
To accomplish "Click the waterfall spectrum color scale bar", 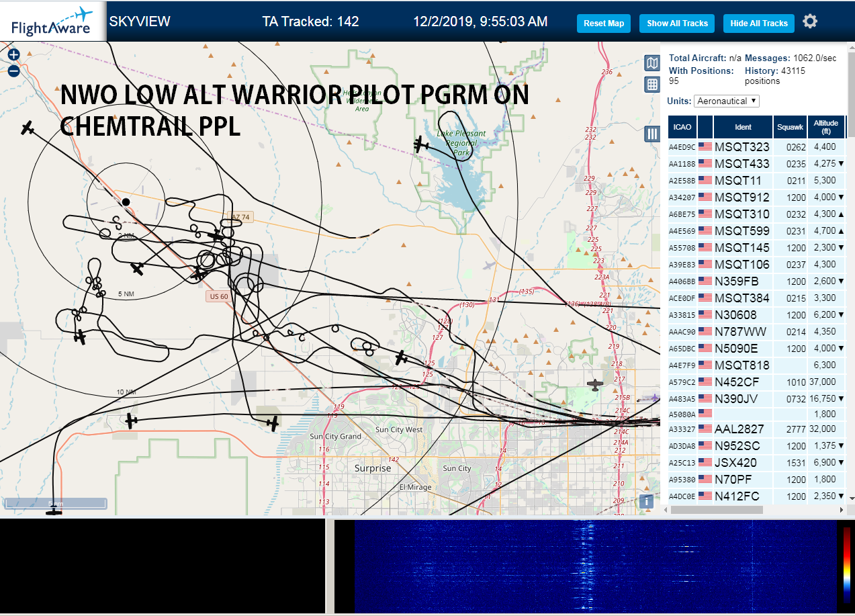I will pos(846,565).
